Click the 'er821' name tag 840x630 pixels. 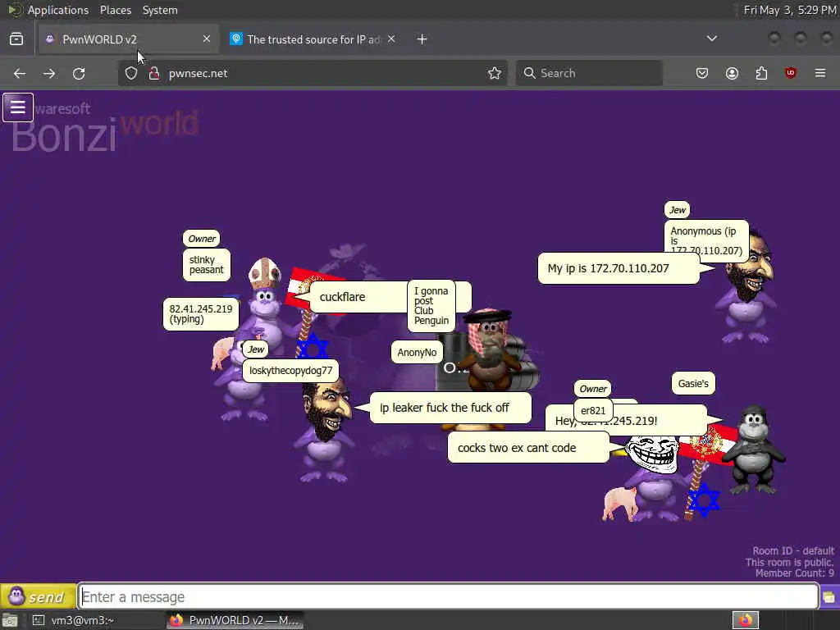pos(593,410)
